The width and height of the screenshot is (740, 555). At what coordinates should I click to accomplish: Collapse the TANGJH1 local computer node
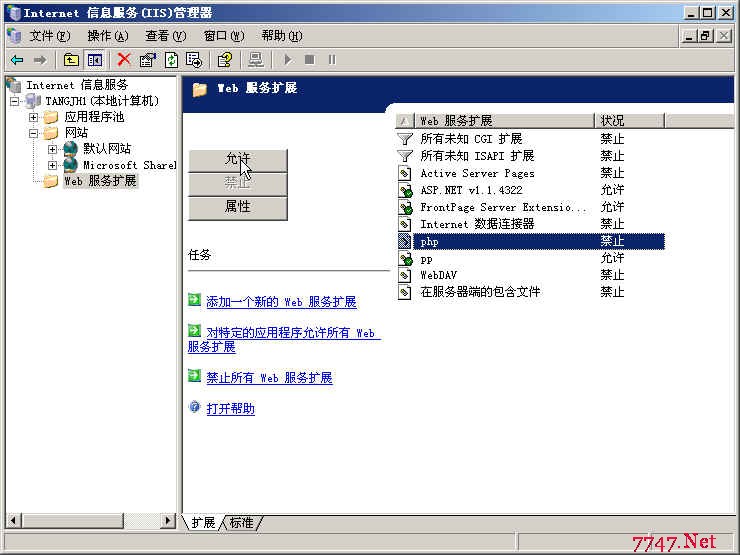[15, 101]
